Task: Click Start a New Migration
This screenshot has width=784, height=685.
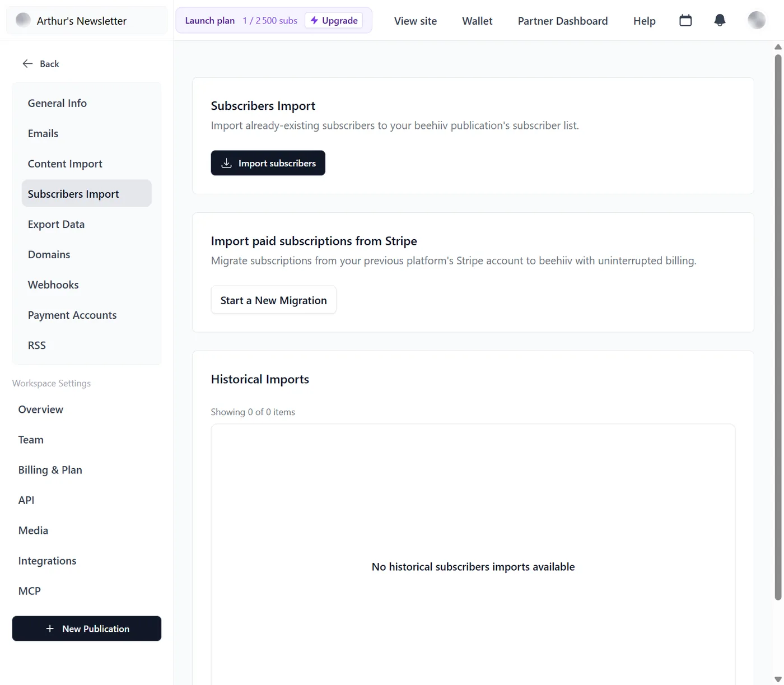Action: point(273,300)
